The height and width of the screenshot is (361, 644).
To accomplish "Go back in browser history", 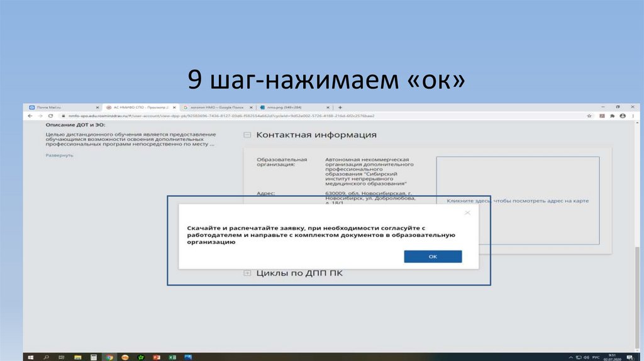I will click(x=30, y=116).
